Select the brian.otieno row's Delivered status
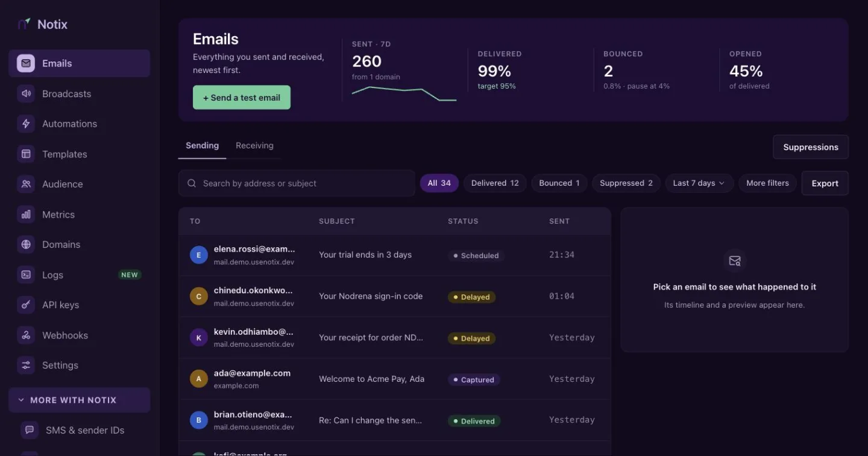Screen dimensions: 868x456 point(473,421)
